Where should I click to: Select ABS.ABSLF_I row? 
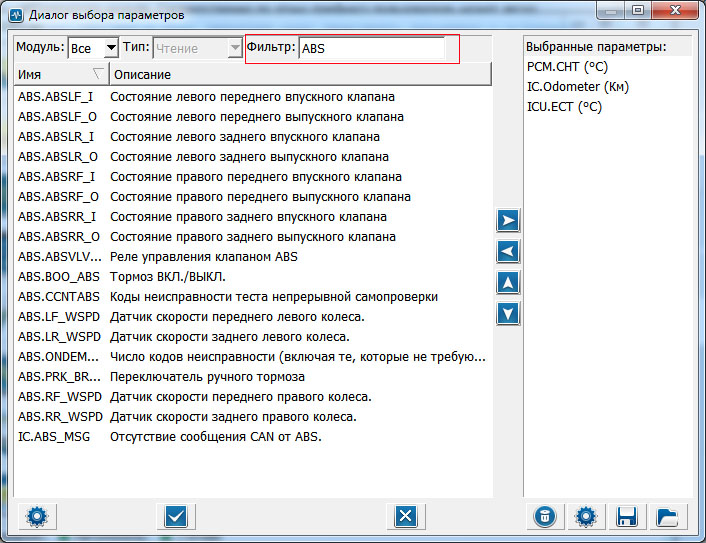tap(252, 97)
